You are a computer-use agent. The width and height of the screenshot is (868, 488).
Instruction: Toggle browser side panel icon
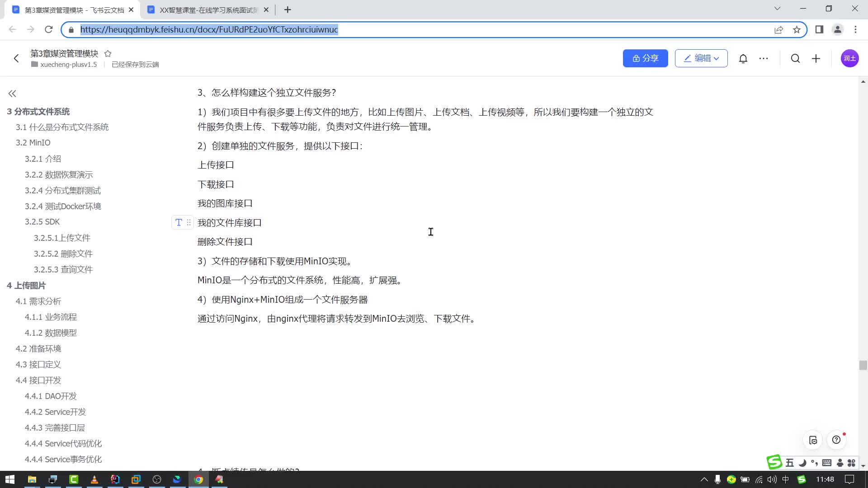tap(819, 29)
